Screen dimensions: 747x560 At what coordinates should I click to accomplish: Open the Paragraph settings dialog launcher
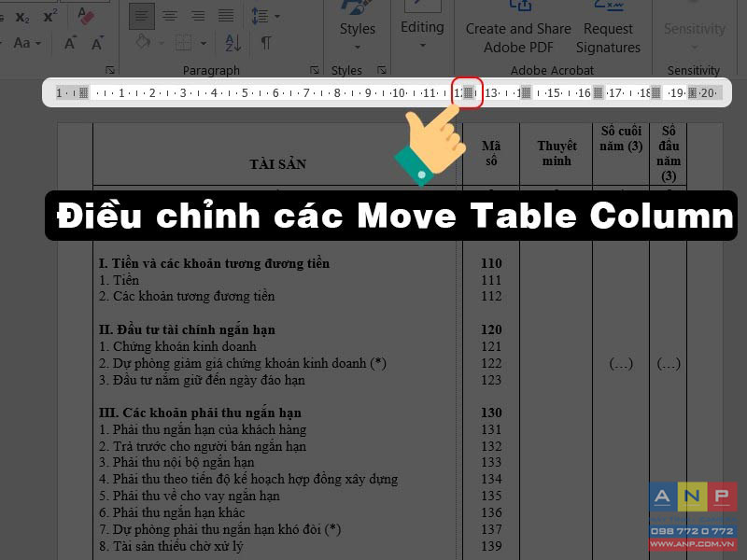315,70
